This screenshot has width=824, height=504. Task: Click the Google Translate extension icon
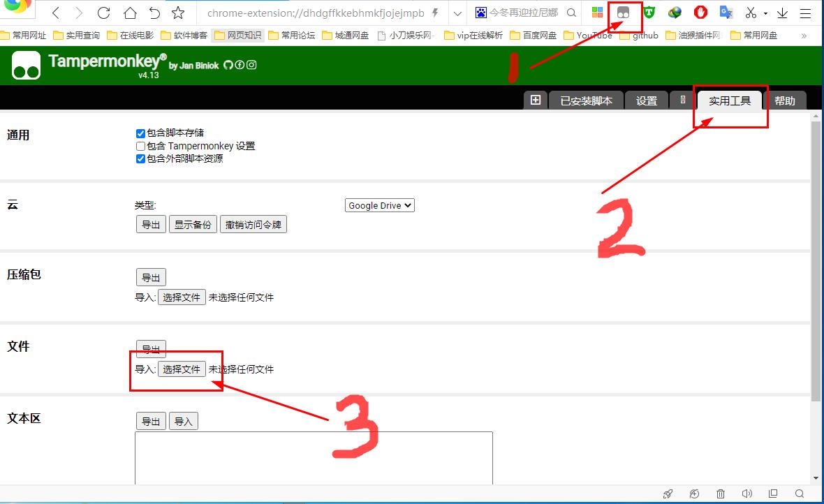point(725,13)
